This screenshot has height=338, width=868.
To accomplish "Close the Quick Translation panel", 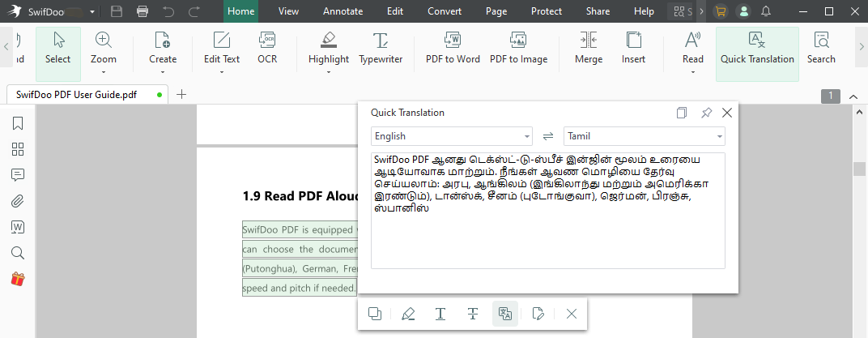I will [727, 113].
